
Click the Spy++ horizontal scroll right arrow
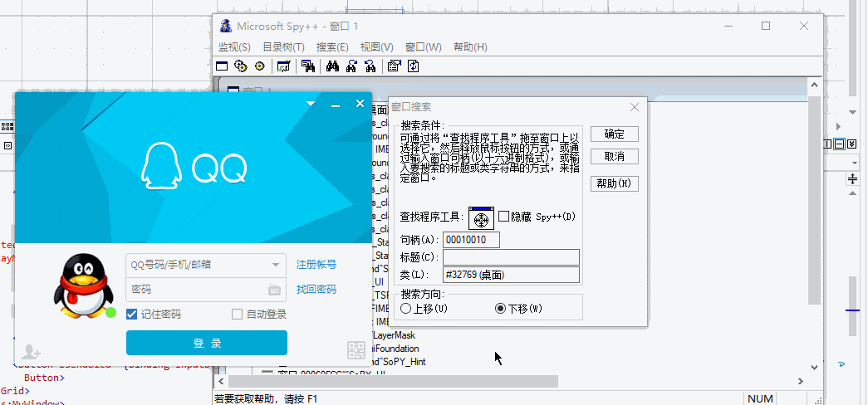point(801,381)
